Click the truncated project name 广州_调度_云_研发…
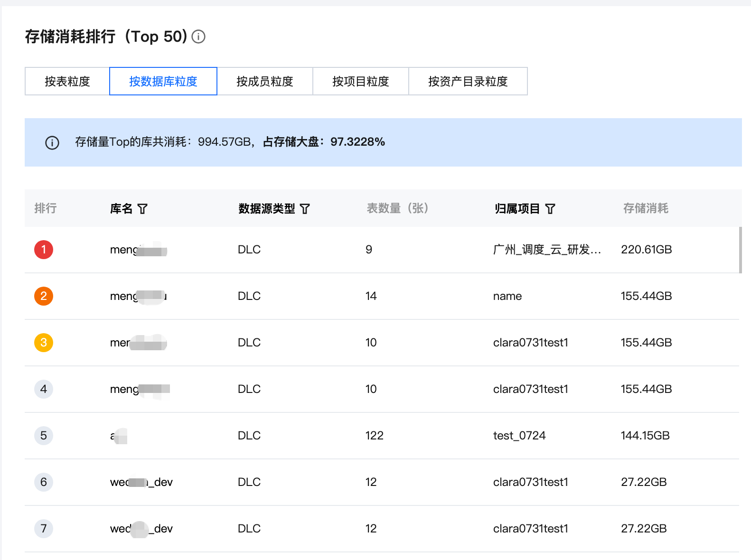 click(547, 250)
